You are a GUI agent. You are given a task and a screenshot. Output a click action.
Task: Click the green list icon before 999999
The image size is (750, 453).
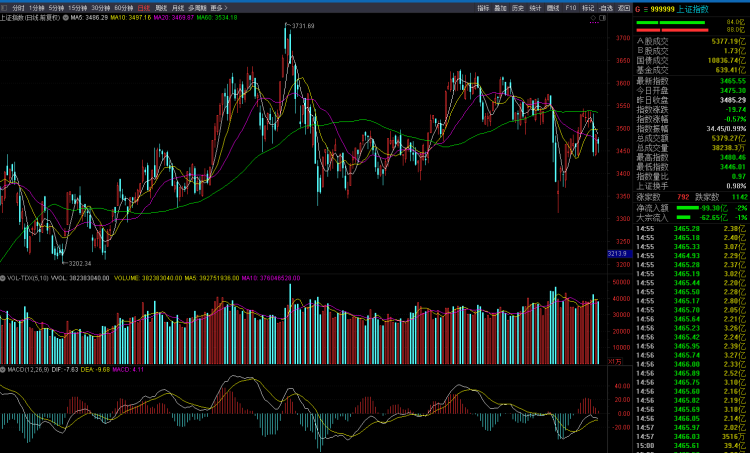[645, 9]
